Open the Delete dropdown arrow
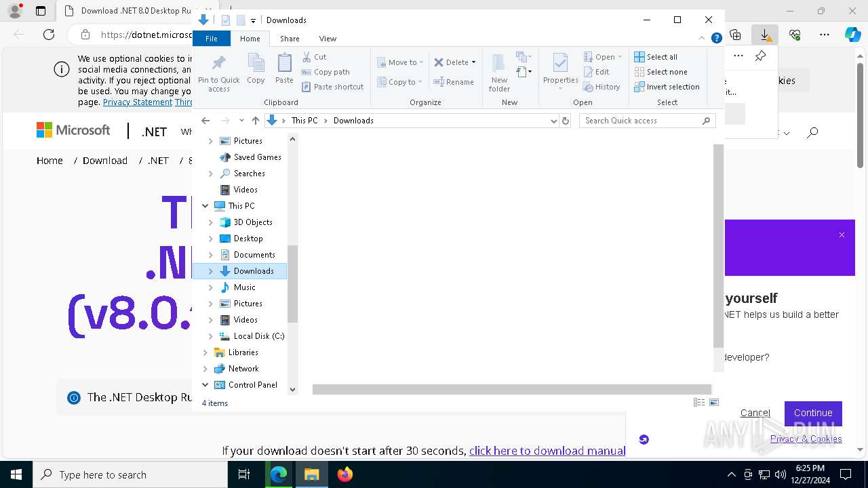Image resolution: width=868 pixels, height=488 pixels. click(473, 62)
